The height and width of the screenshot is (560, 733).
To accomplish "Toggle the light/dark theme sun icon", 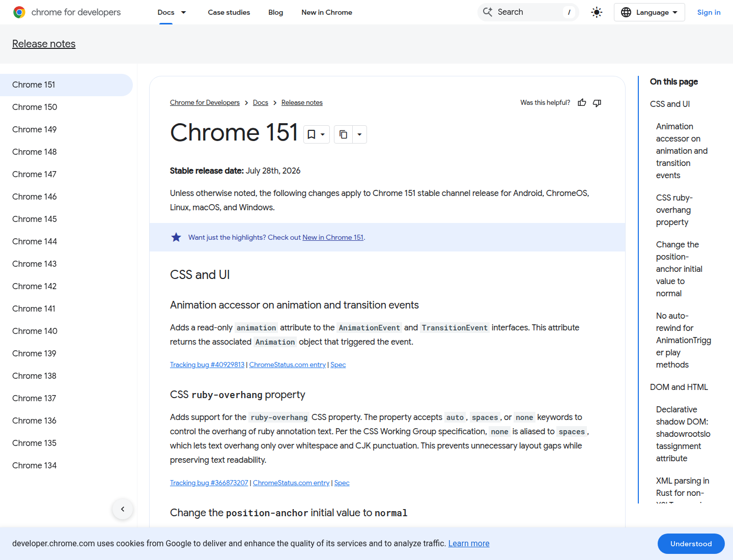I will click(x=597, y=12).
